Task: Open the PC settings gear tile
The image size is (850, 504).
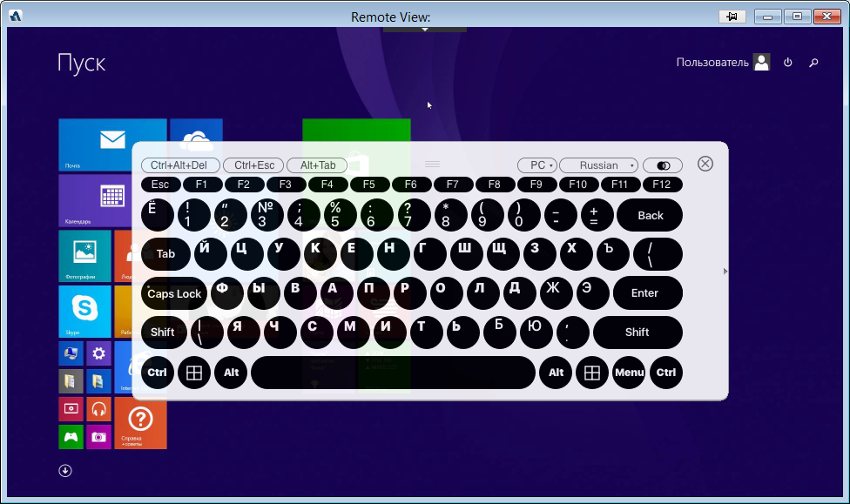Action: coord(98,354)
